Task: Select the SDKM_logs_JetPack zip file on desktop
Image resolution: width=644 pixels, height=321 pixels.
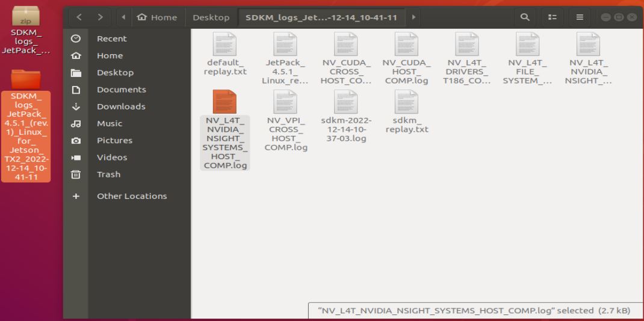Action: 25,16
